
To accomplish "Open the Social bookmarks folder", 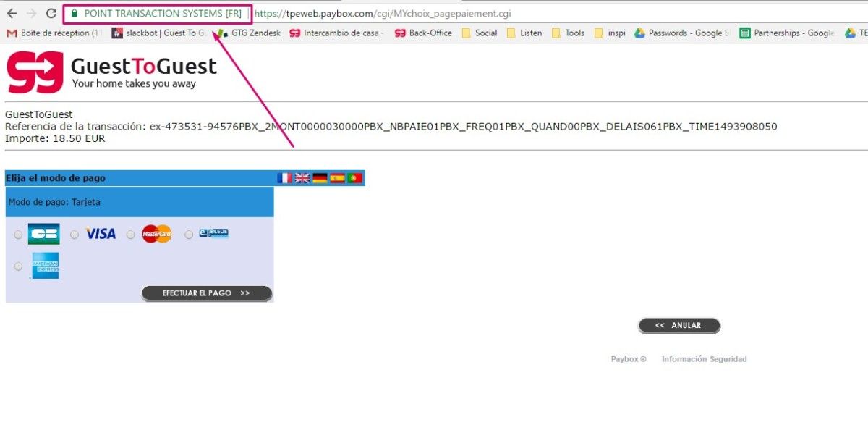I will (x=480, y=33).
